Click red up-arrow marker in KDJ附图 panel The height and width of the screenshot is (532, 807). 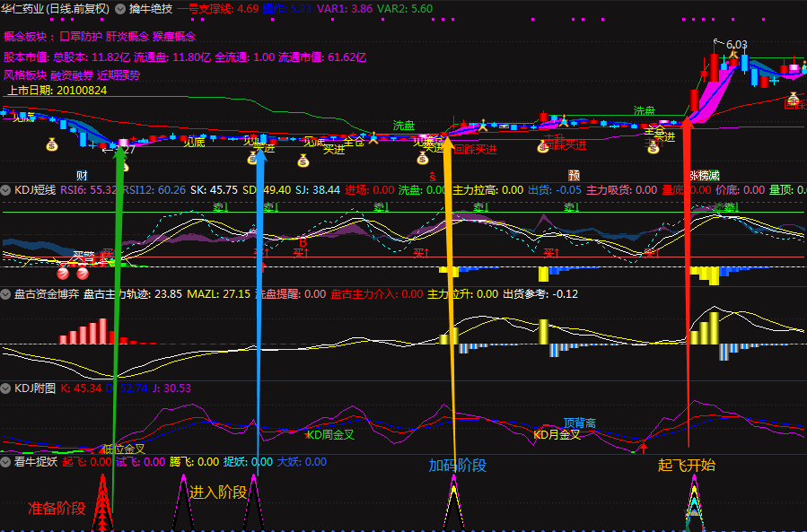click(x=644, y=448)
